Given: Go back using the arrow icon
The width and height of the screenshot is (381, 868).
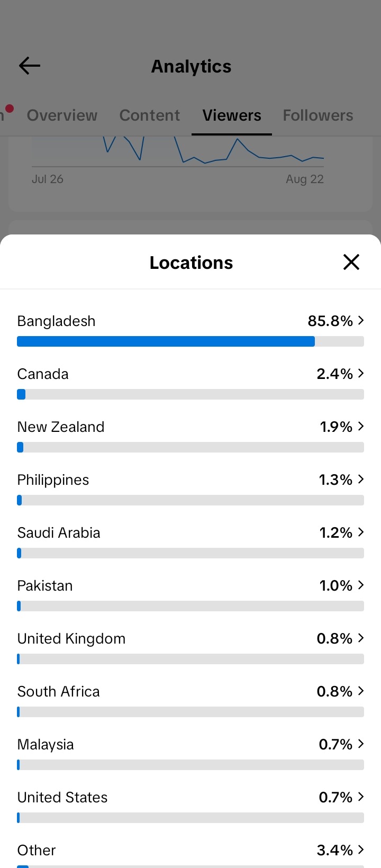Looking at the screenshot, I should tap(30, 66).
